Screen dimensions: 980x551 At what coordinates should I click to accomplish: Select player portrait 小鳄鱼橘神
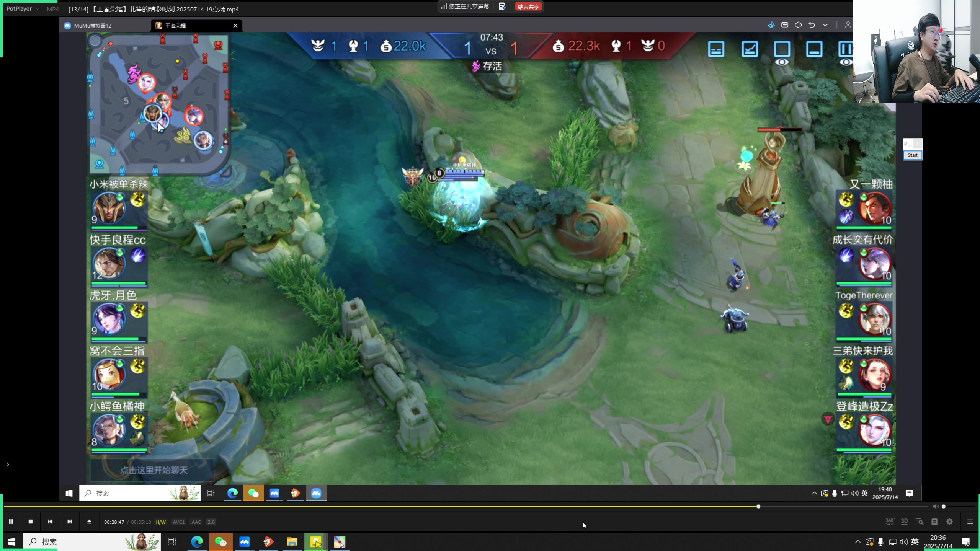(x=109, y=430)
